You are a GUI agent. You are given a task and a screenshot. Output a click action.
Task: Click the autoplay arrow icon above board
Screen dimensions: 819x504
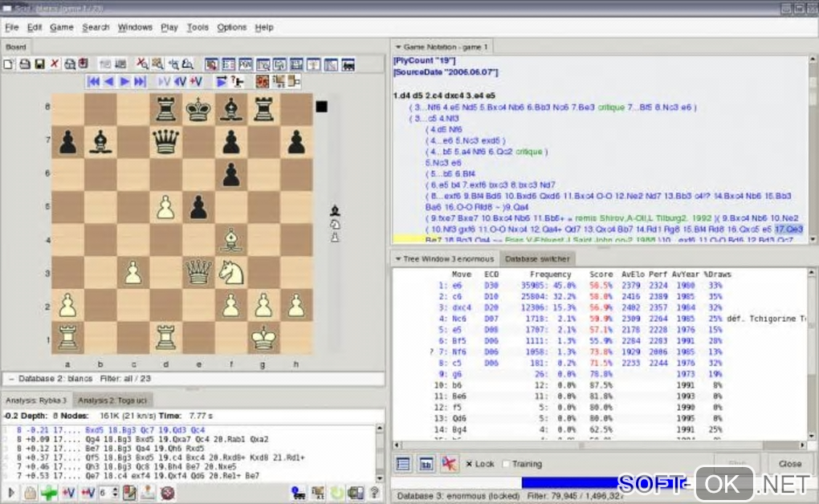pos(222,82)
